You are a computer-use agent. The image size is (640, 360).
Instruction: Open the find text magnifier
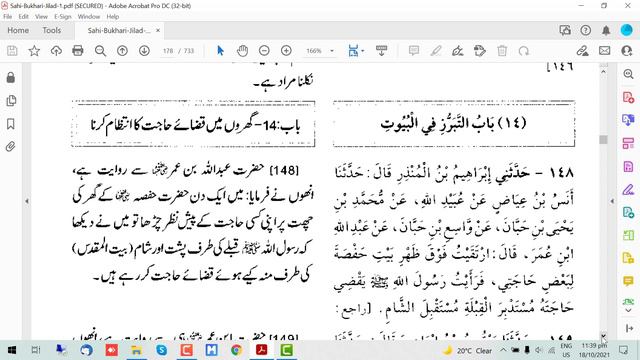100,51
